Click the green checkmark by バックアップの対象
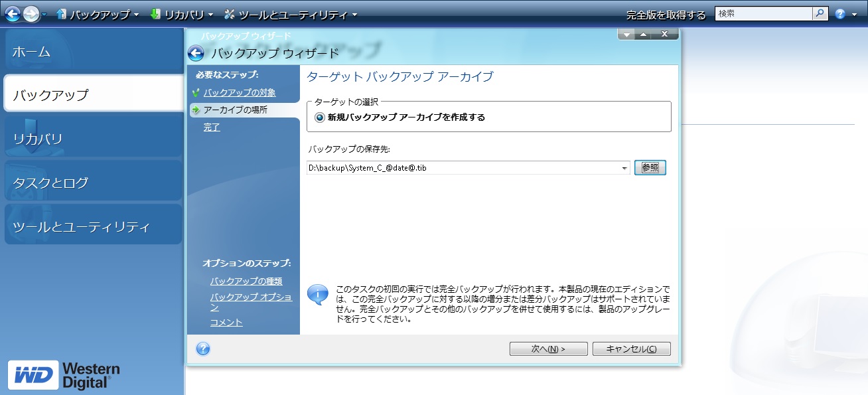The height and width of the screenshot is (395, 868). point(195,93)
